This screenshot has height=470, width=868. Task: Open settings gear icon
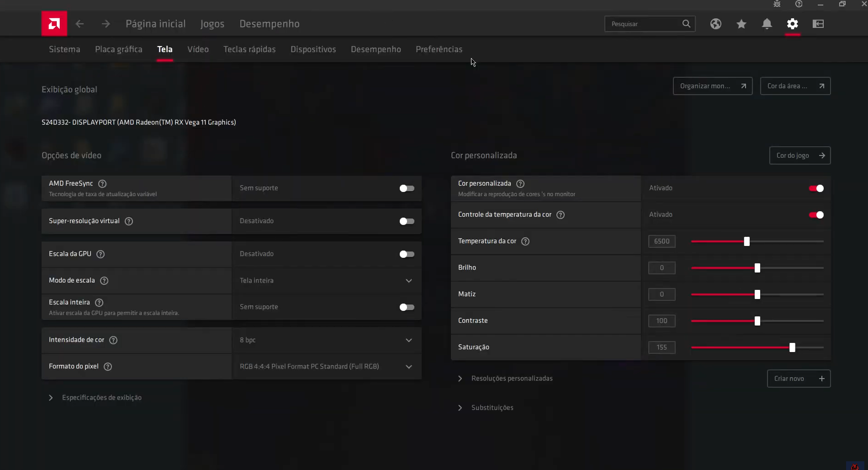(793, 24)
